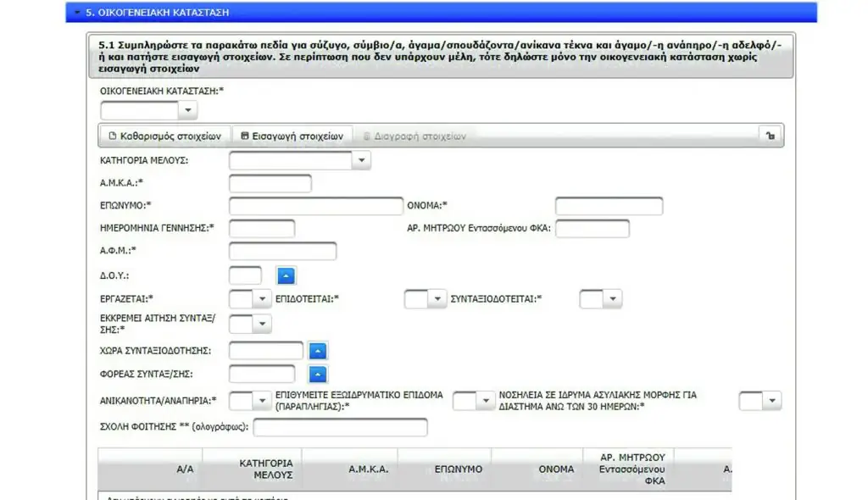
Task: Collapse section 5 ΟΙΚΟΓΕΝΕΙΑΚΗ ΚΑΤΑΣΤΑΣΗ header arrow
Action: [x=77, y=12]
